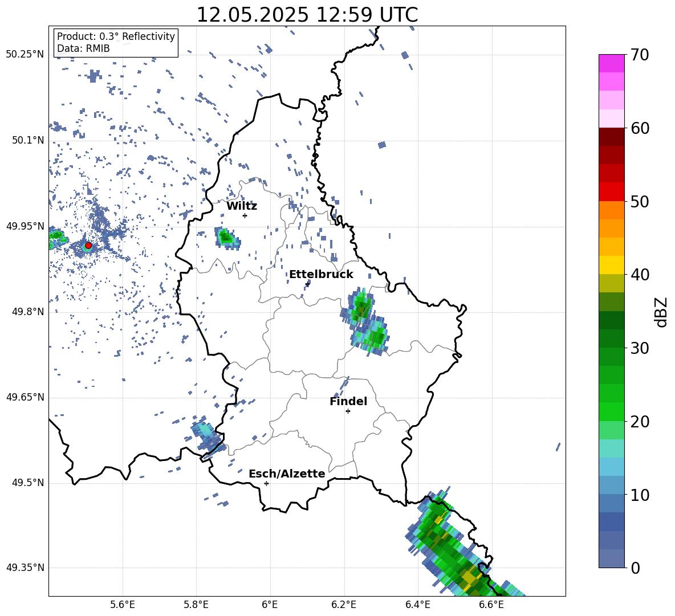675x616 pixels.
Task: Click the 20 tick on the colorbar
Action: pyautogui.click(x=640, y=422)
